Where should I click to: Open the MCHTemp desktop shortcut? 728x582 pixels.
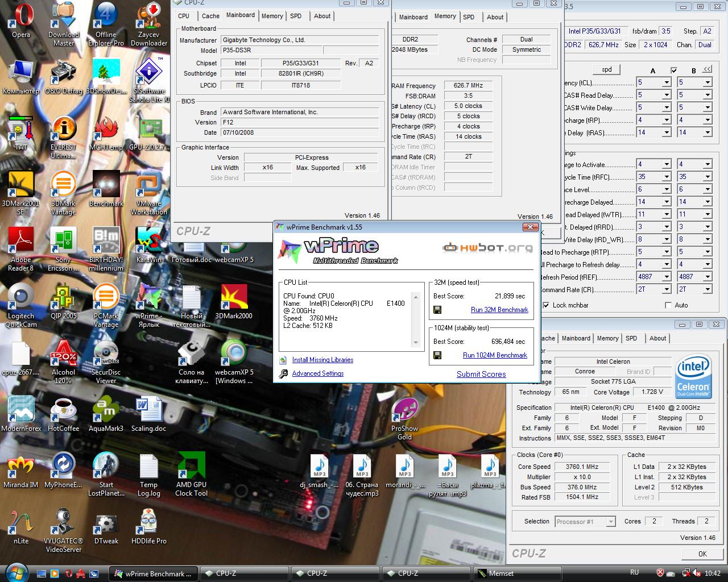106,134
